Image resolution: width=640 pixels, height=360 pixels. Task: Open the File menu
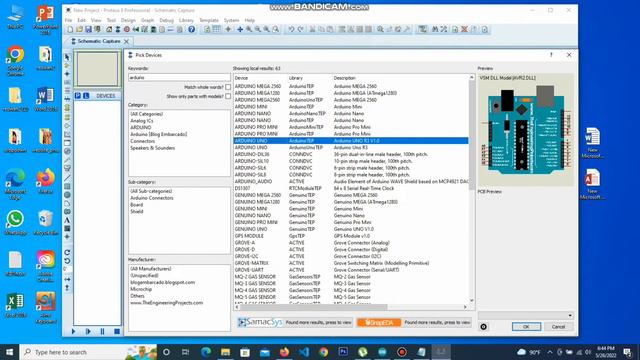tap(68, 20)
